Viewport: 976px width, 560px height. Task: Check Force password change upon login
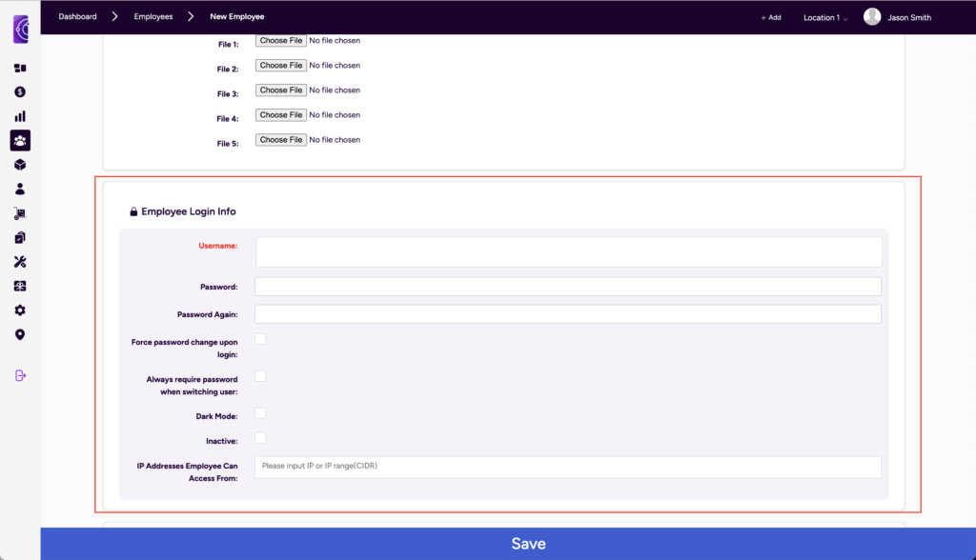coord(260,339)
